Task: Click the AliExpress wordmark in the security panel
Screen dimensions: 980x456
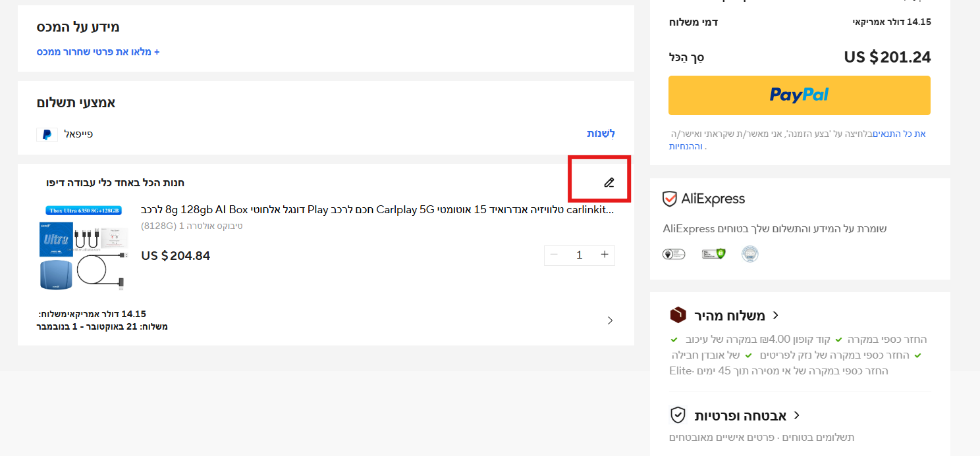Action: coord(713,199)
